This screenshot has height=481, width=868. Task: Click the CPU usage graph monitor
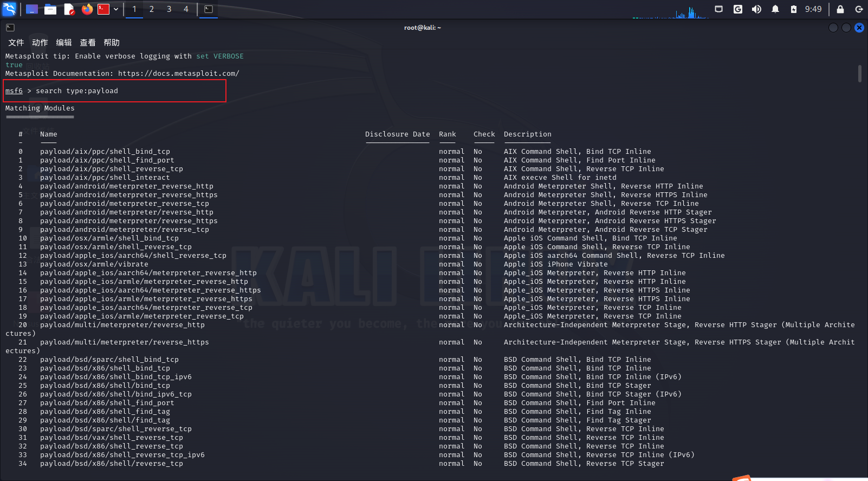pos(671,12)
